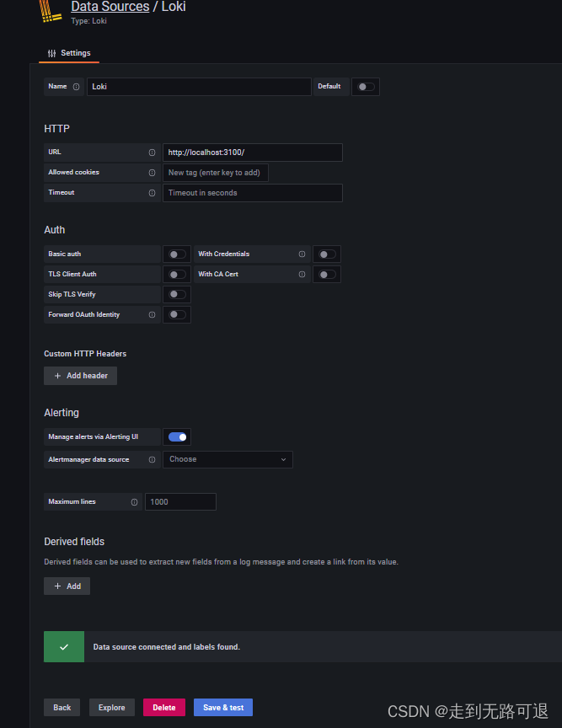Screen dimensions: 562x728
Task: Click the With Credentials info icon
Action: (302, 254)
